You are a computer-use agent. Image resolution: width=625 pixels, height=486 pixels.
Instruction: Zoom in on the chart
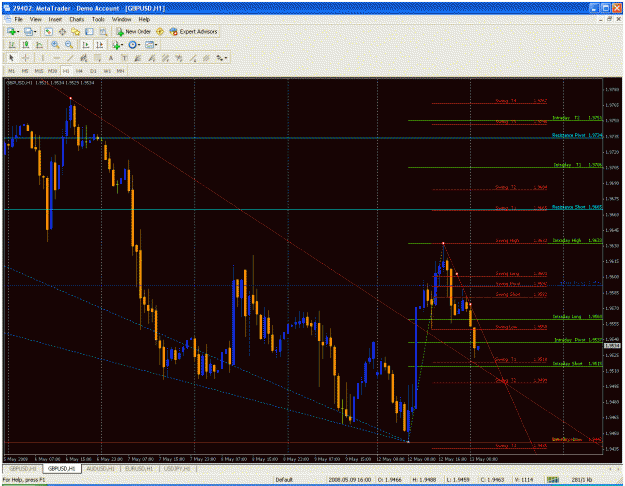tap(55, 45)
